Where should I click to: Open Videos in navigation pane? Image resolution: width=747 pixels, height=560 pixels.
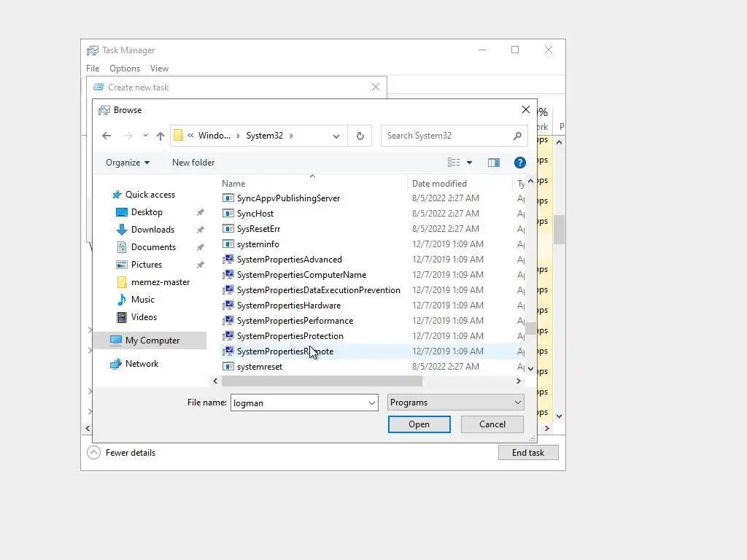144,317
